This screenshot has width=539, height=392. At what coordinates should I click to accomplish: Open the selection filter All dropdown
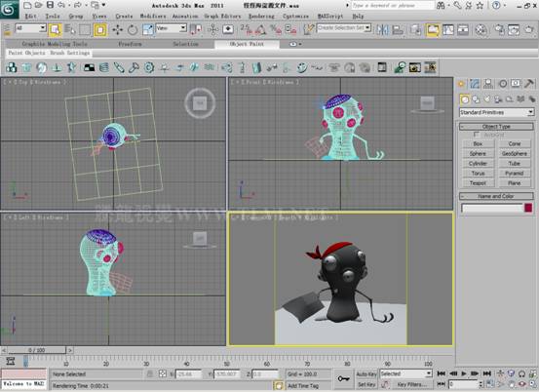click(x=30, y=28)
